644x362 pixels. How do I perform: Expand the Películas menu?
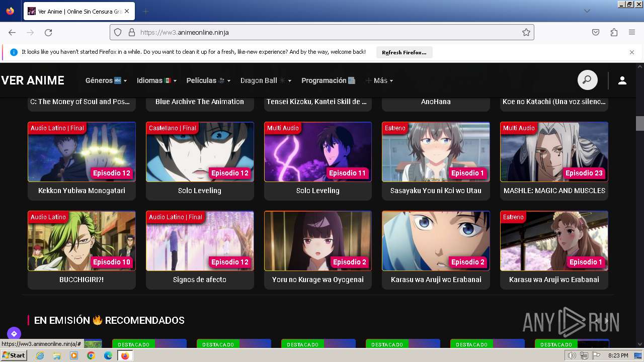click(x=208, y=80)
